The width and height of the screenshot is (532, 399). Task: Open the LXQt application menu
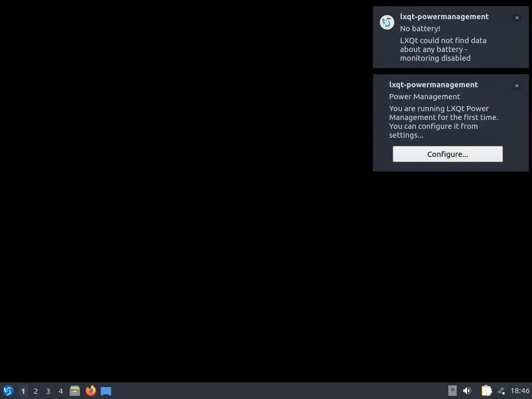8,391
